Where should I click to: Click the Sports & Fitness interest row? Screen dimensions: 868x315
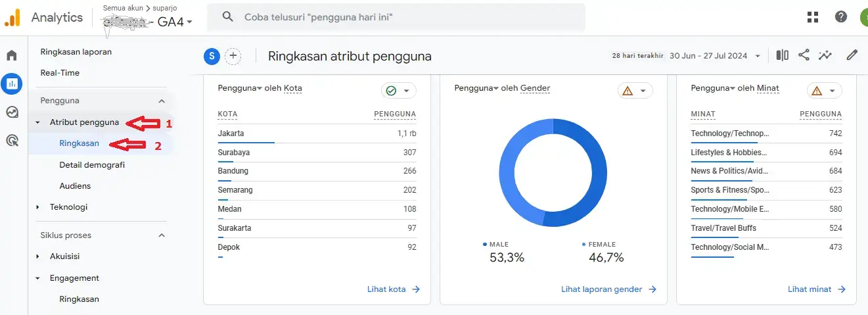pos(766,190)
